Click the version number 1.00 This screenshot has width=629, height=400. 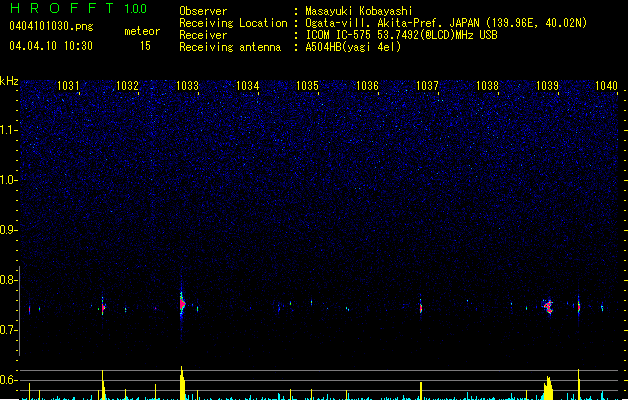[136, 9]
